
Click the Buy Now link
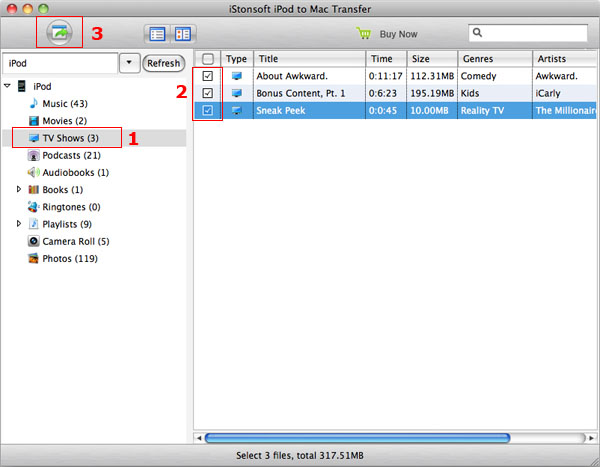click(x=398, y=34)
